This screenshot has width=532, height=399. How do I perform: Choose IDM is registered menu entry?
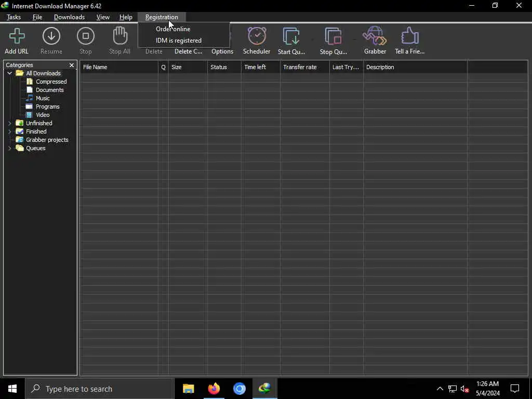coord(179,41)
